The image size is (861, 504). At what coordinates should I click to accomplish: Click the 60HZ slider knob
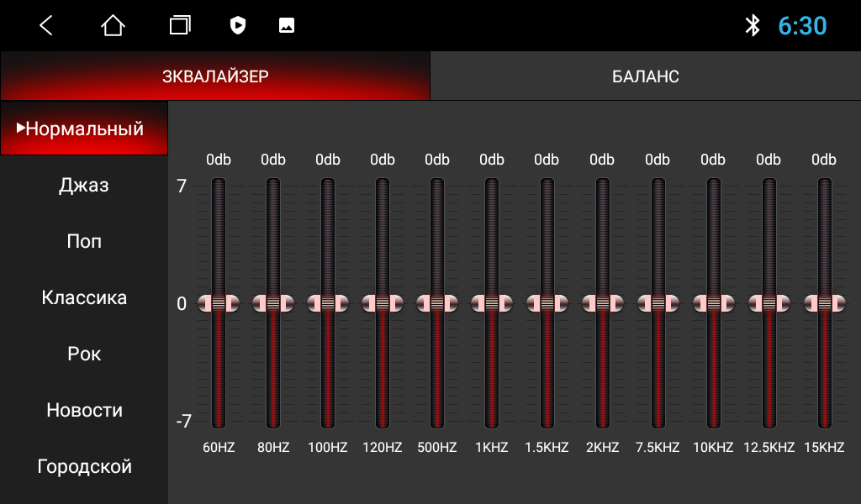219,303
